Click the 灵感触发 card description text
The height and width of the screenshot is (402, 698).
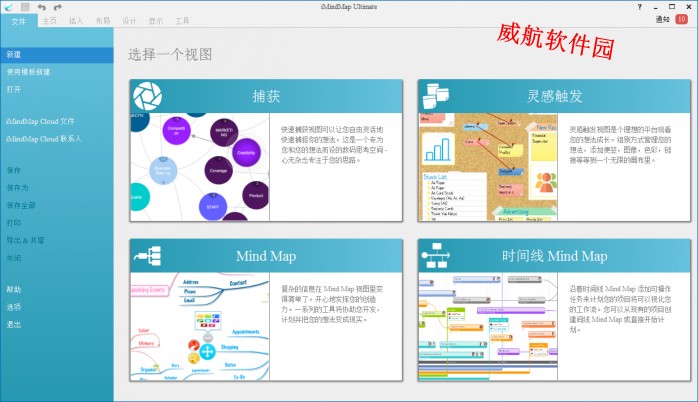pyautogui.click(x=620, y=145)
